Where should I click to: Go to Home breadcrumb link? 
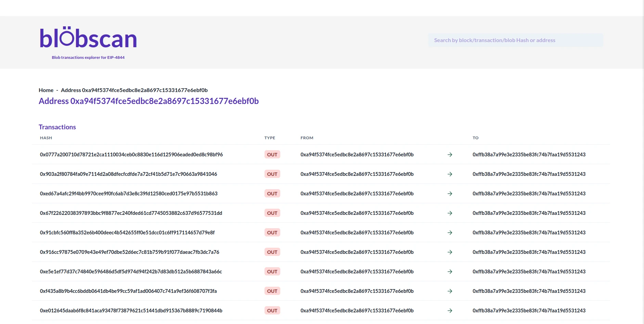tap(46, 90)
